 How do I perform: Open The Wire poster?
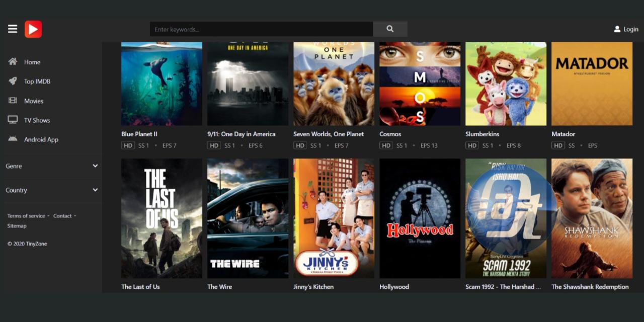(248, 218)
